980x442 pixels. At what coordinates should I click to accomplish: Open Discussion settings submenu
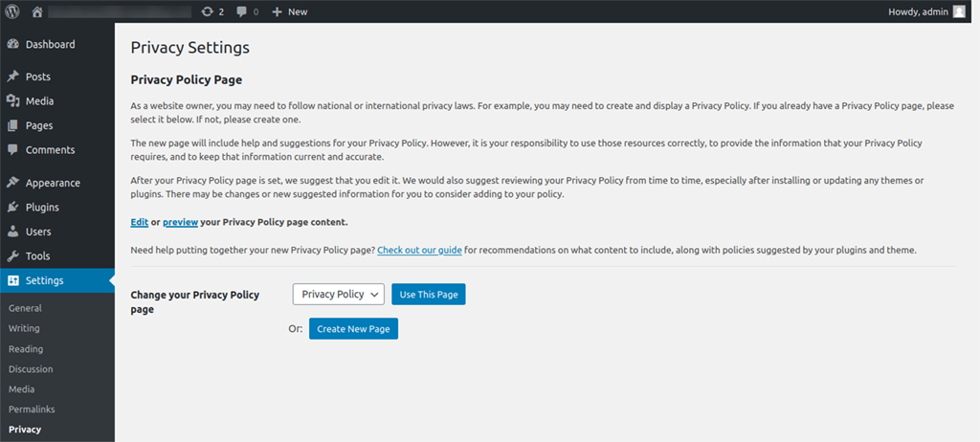31,369
